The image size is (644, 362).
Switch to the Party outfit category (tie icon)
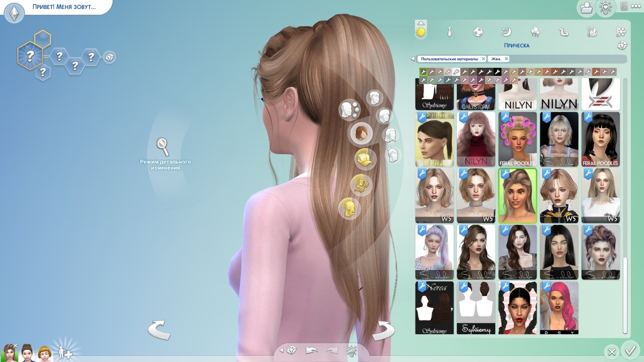tap(449, 32)
